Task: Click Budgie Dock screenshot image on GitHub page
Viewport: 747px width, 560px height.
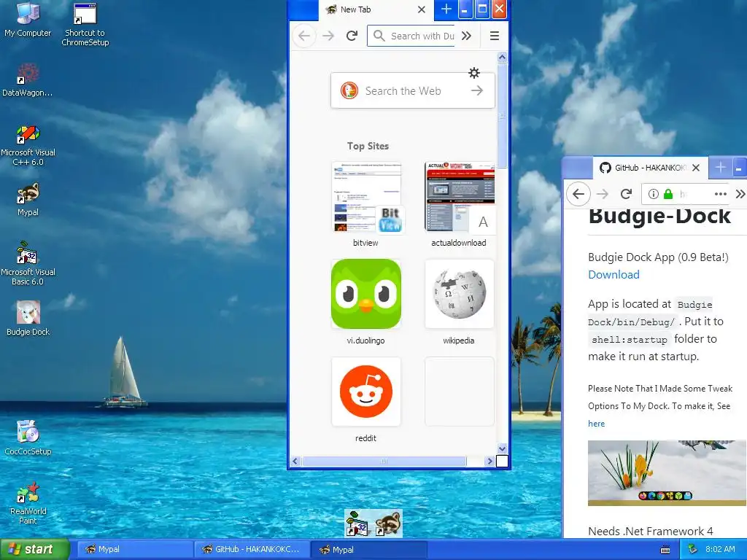Action: [667, 472]
